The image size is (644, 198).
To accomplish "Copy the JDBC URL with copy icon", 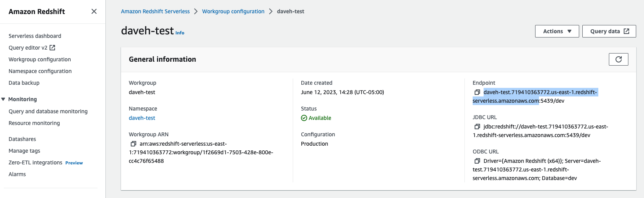I will coord(477,127).
